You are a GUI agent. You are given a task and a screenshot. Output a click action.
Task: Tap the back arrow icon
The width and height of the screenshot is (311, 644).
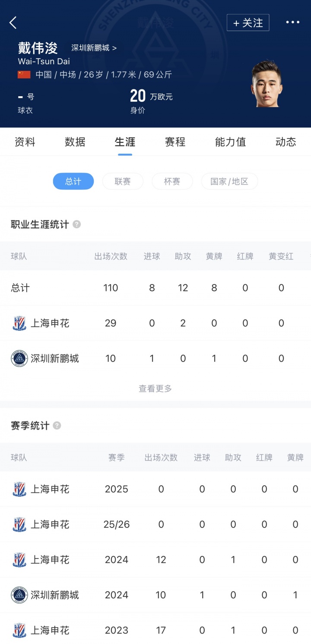pyautogui.click(x=13, y=23)
